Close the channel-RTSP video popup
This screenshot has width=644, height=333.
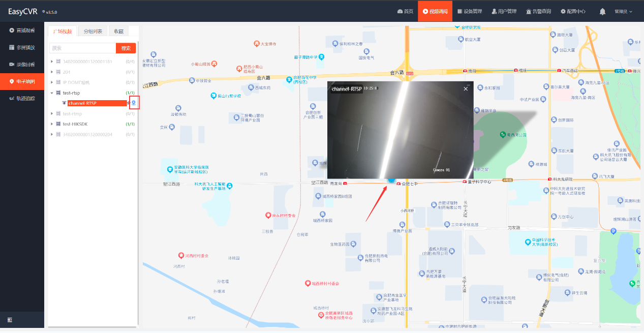click(466, 89)
